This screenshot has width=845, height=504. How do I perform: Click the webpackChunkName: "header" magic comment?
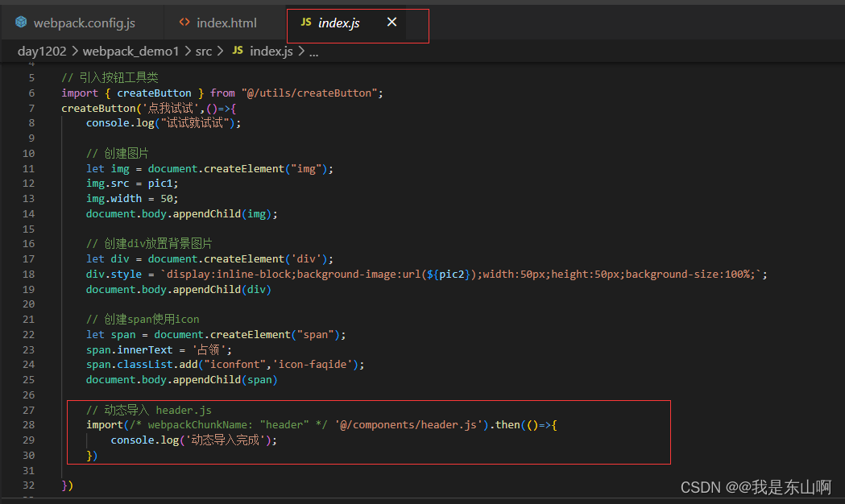(229, 425)
